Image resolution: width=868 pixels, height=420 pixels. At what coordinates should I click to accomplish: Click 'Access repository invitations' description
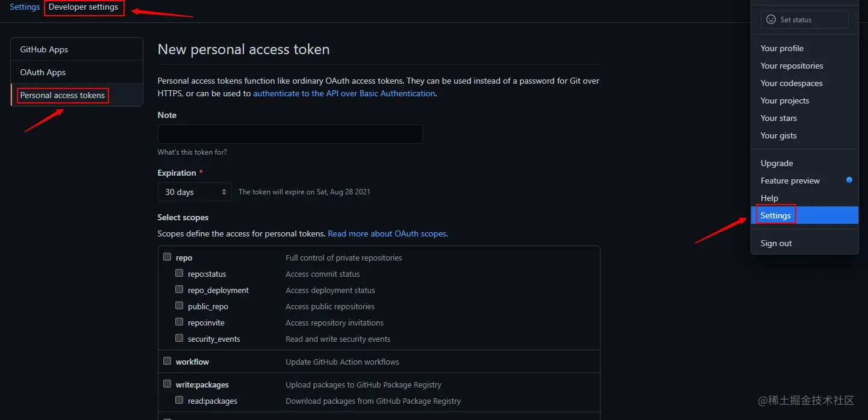click(335, 323)
